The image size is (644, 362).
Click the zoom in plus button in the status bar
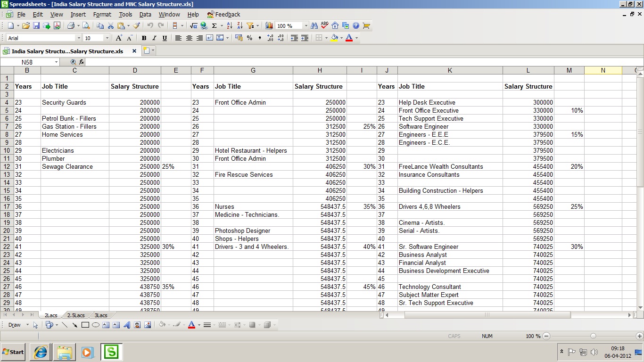[639, 336]
